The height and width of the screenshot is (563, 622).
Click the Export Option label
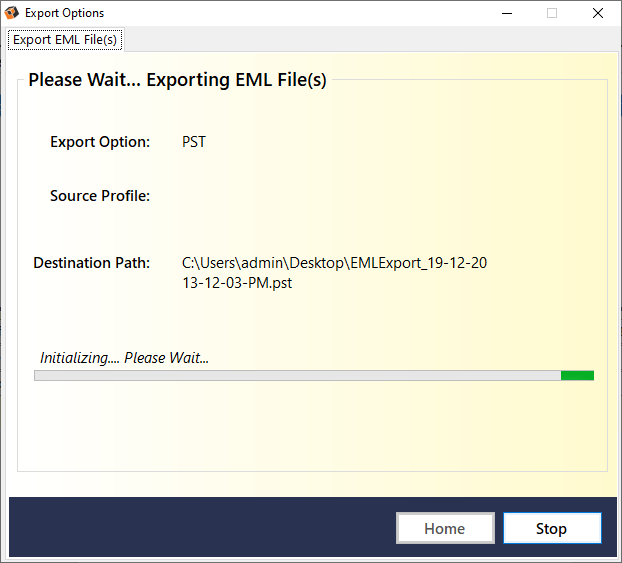point(100,142)
